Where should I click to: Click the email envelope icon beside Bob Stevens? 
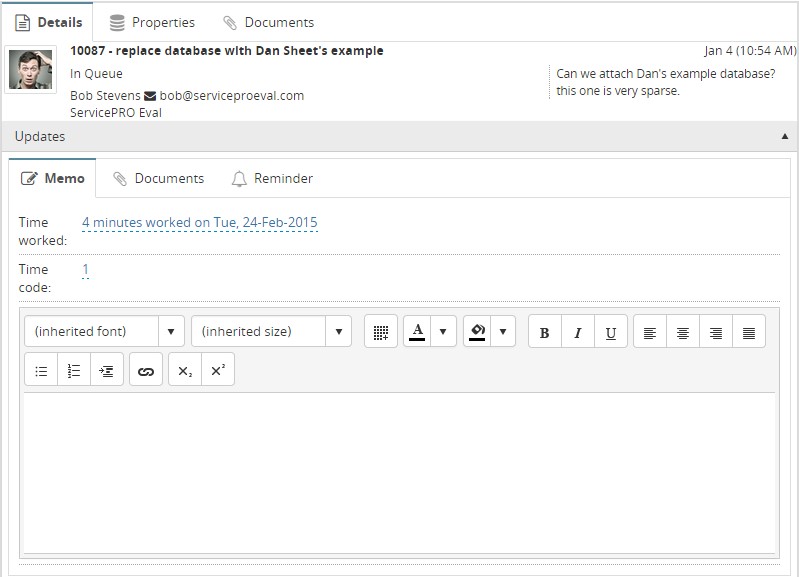pos(150,96)
